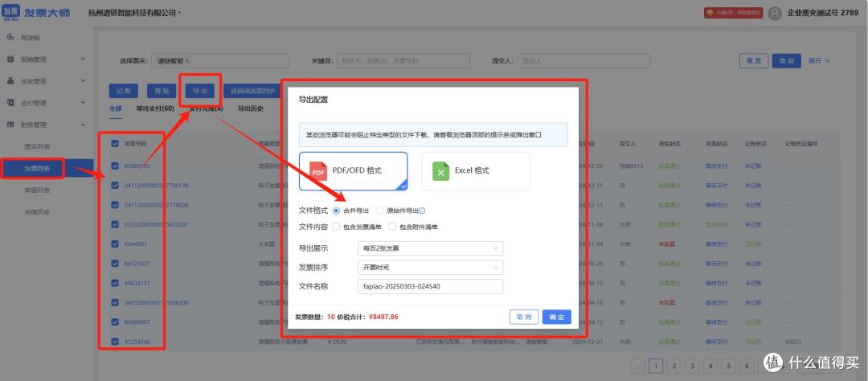Click the red PDF file icon
This screenshot has width=868, height=381.
(317, 171)
